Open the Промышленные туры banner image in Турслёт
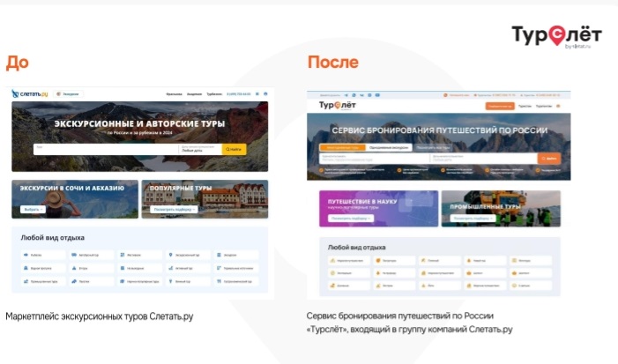The image size is (618, 364). [x=501, y=209]
